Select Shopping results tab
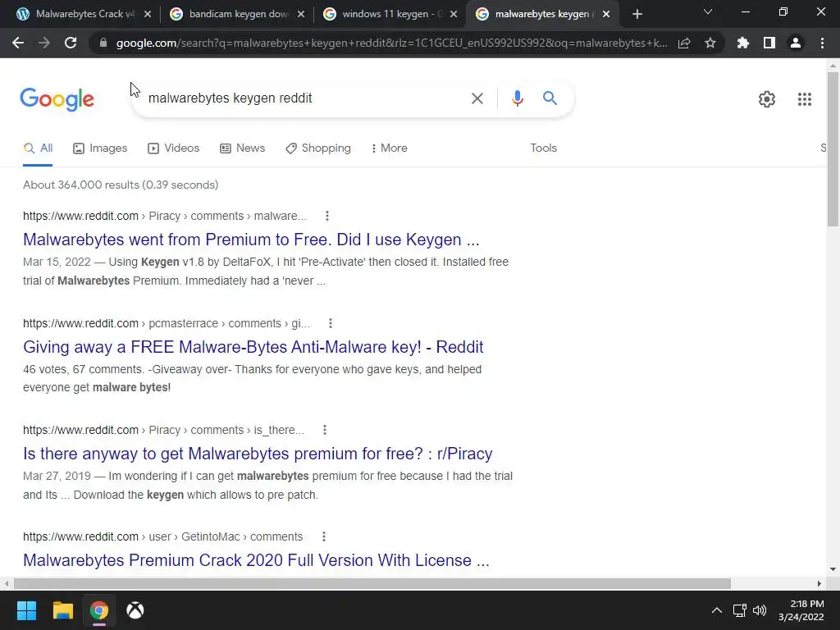 [x=318, y=148]
